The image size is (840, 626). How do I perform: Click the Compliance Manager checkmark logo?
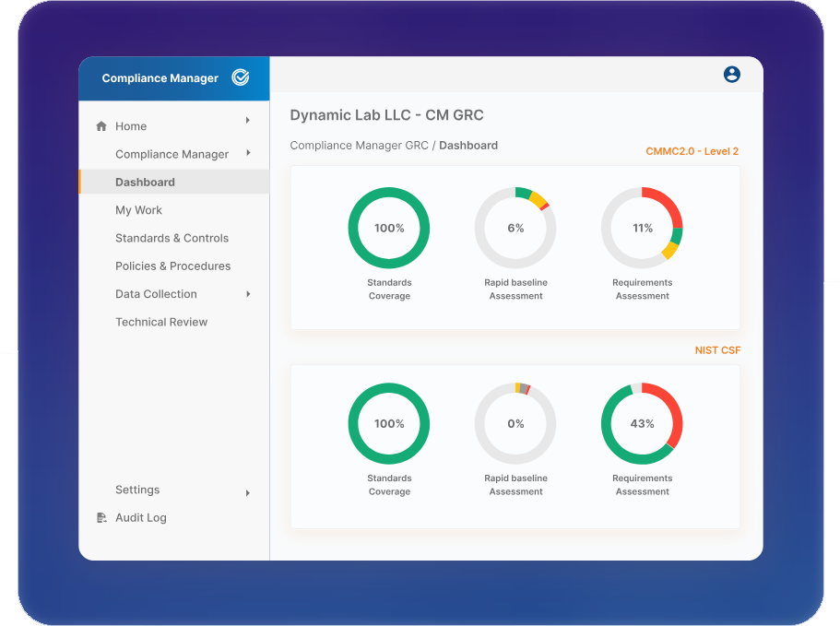tap(240, 78)
